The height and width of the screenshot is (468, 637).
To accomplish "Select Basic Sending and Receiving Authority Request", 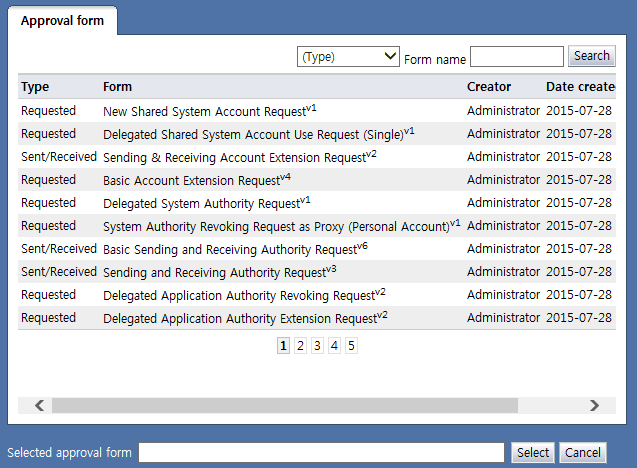I will [230, 250].
